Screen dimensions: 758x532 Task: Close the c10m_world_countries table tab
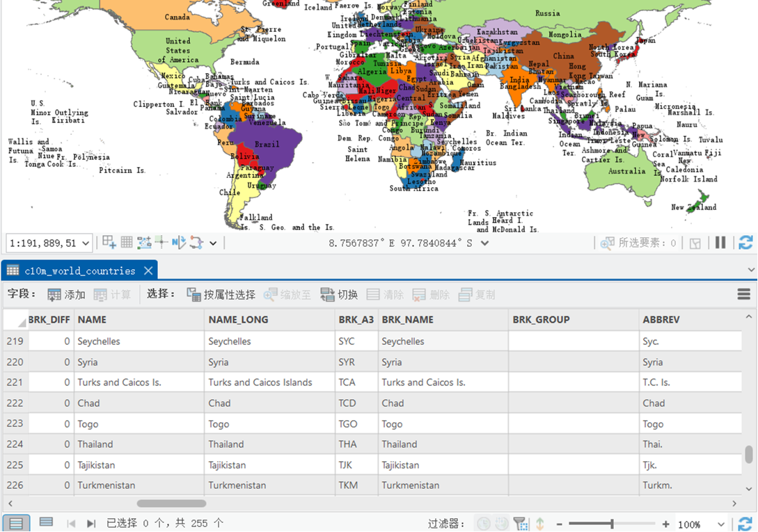coord(148,271)
